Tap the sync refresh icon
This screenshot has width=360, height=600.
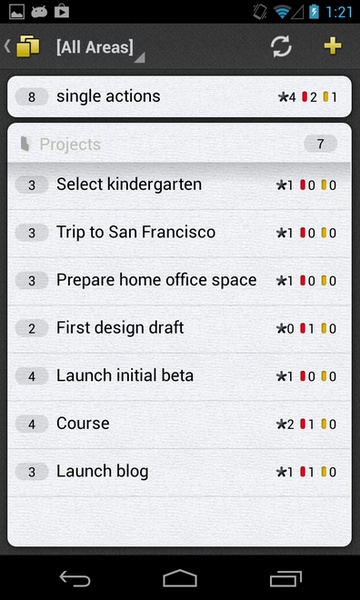(x=281, y=47)
